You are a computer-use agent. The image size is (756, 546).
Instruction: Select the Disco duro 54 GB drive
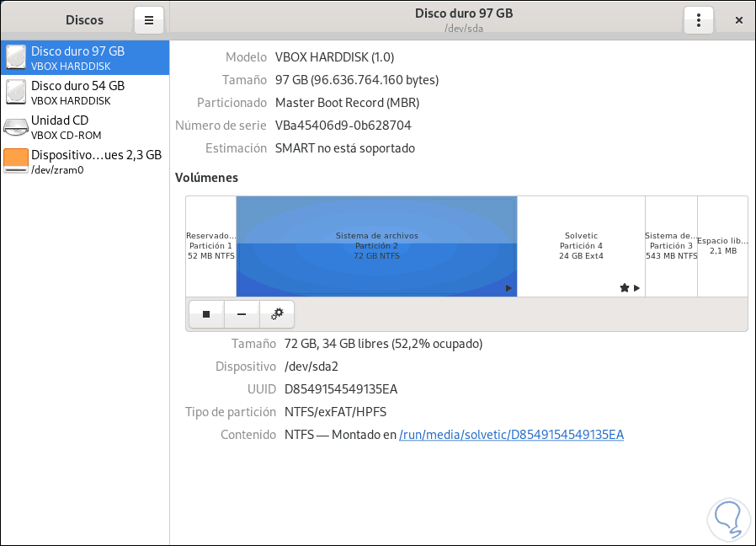point(77,92)
